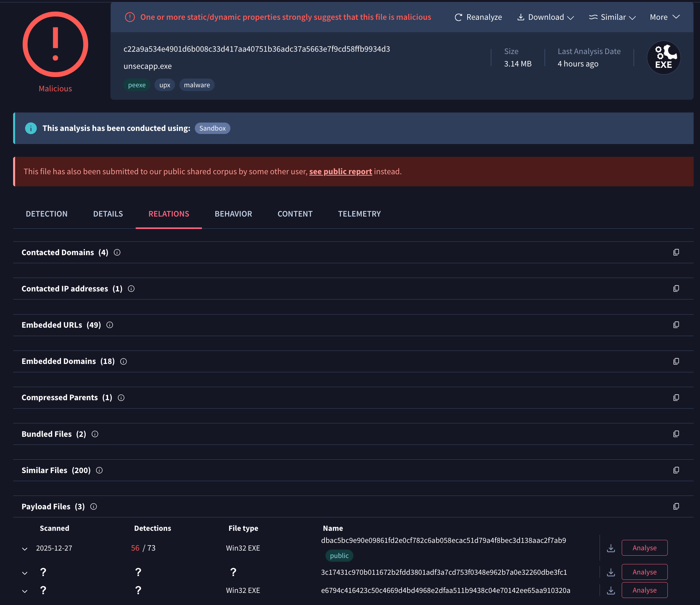The image size is (700, 605).
Task: Open the see public report link
Action: tap(340, 172)
